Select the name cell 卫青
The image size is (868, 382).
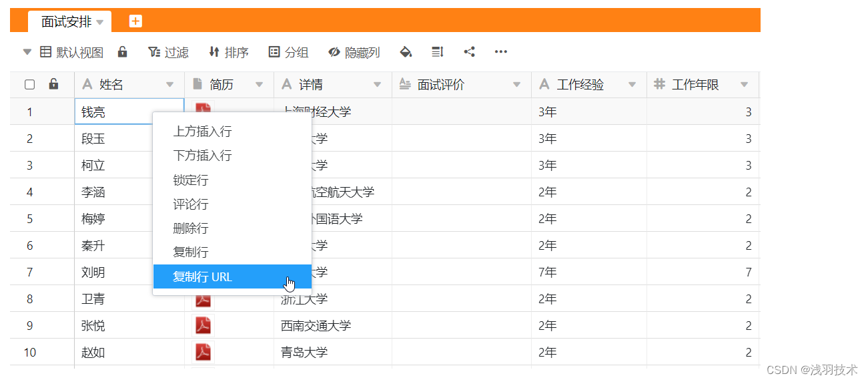tap(113, 299)
